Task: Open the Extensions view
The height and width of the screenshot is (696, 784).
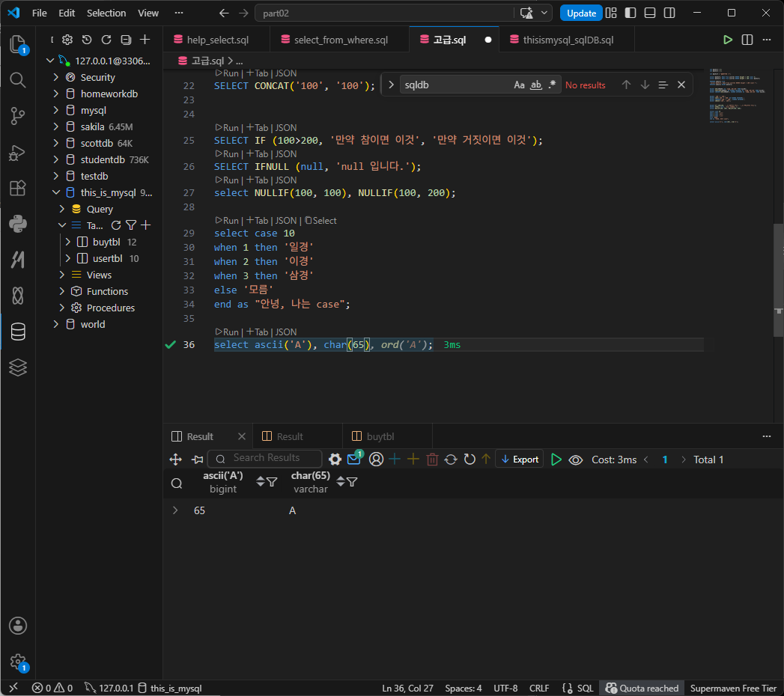Action: [18, 188]
